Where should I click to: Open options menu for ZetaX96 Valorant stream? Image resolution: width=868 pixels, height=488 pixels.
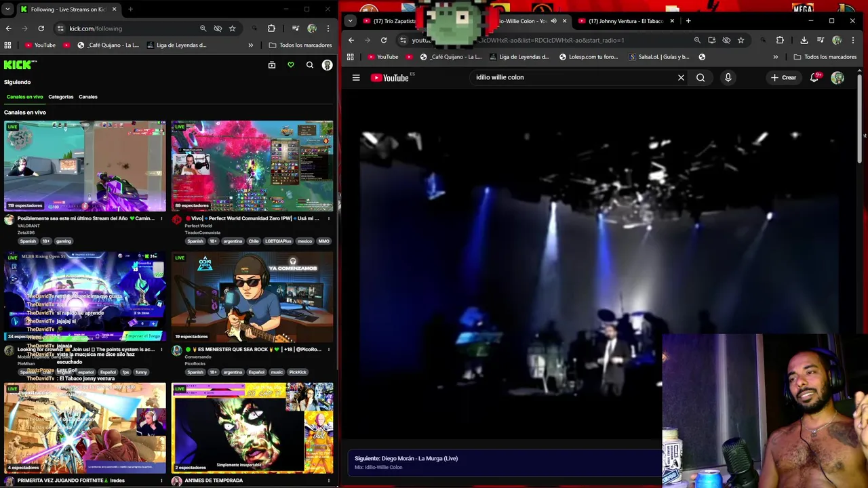pos(161,218)
